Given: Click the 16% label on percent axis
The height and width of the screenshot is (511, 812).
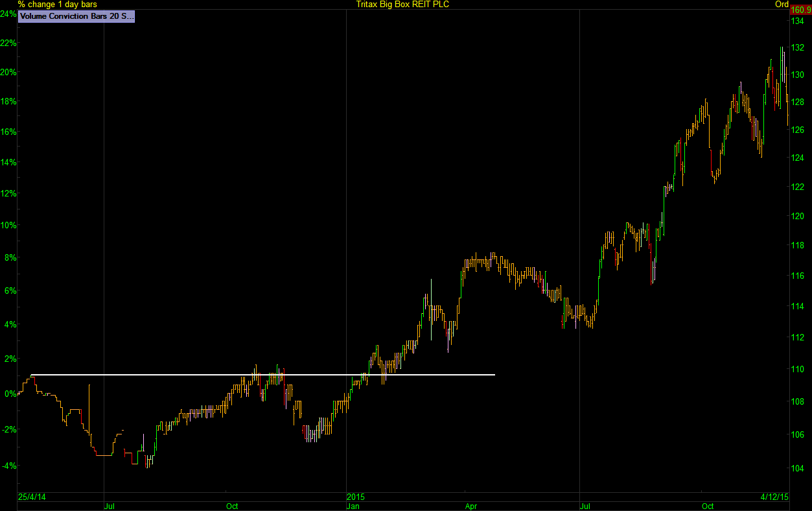Looking at the screenshot, I should click(8, 132).
